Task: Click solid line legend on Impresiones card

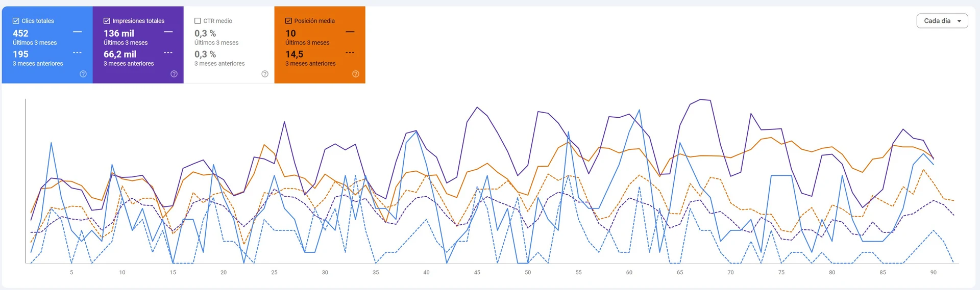Action: 168,32
